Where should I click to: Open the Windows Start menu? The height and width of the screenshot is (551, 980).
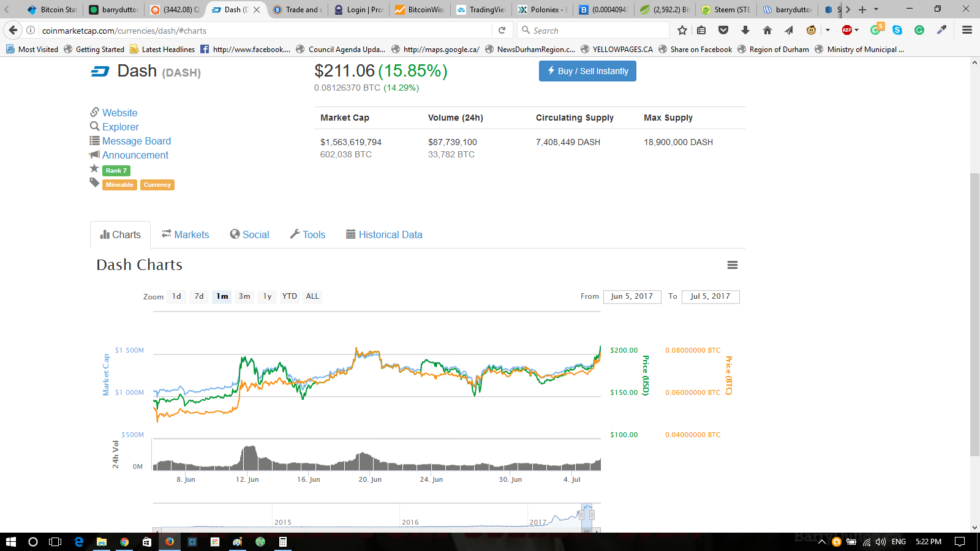[10, 542]
